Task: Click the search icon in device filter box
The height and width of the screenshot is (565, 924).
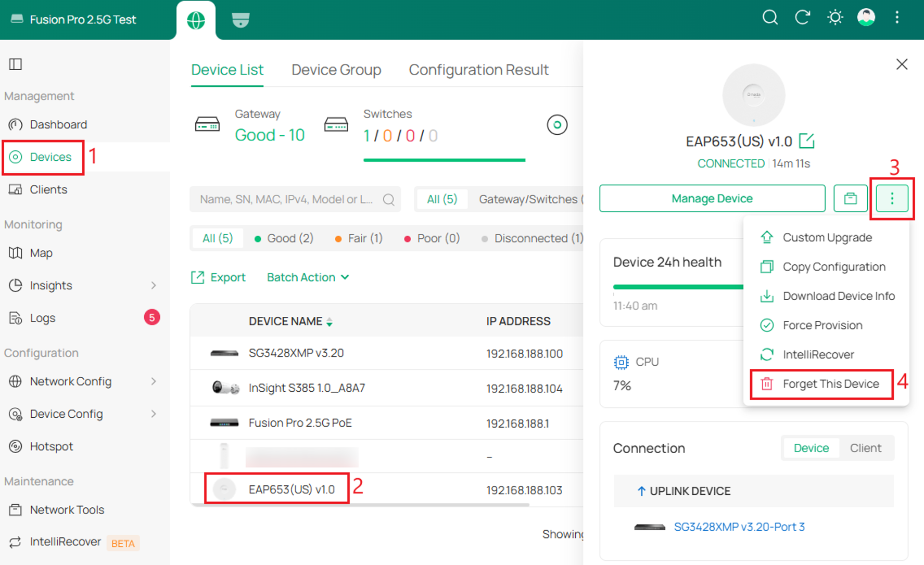Action: 388,199
